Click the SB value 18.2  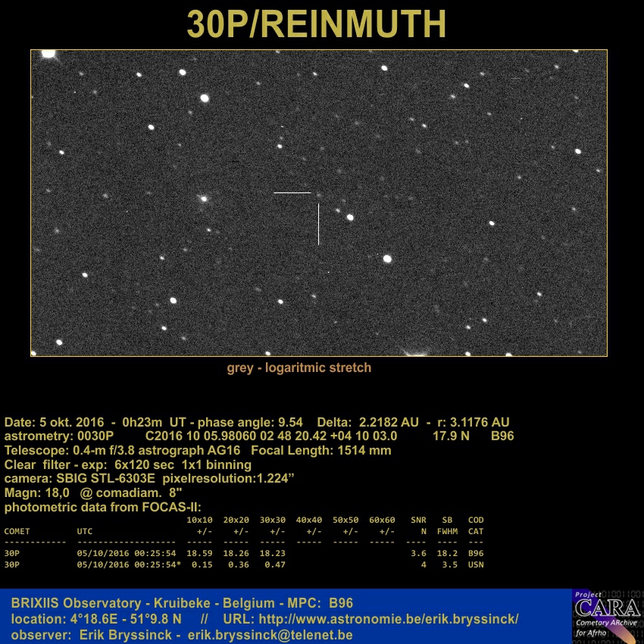(447, 553)
